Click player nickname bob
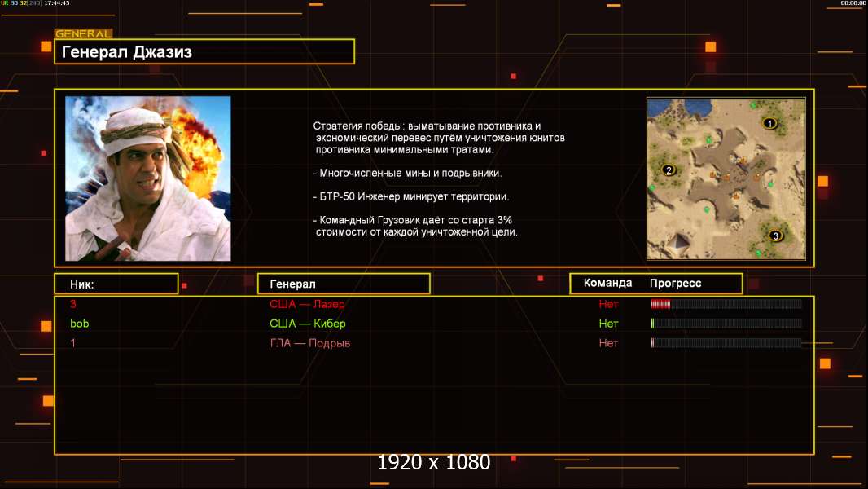This screenshot has height=489, width=868. (80, 324)
